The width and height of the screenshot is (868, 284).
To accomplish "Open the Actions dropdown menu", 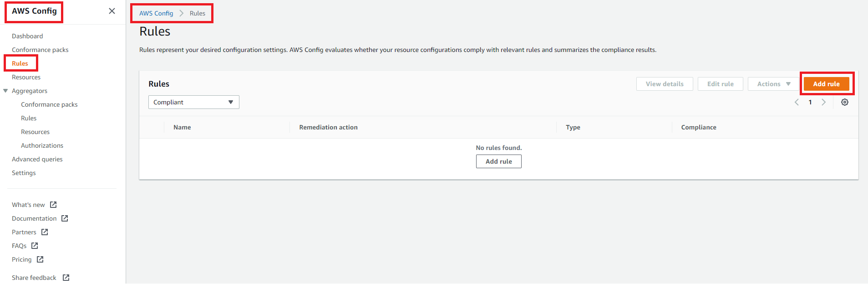I will (x=773, y=84).
